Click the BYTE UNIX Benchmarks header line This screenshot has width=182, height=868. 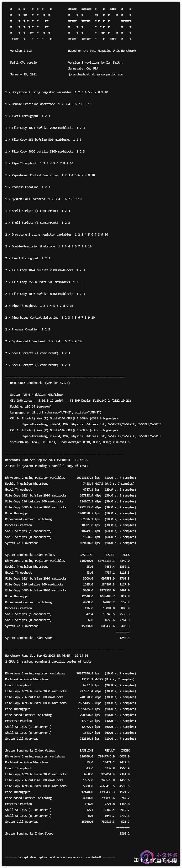tap(40, 383)
